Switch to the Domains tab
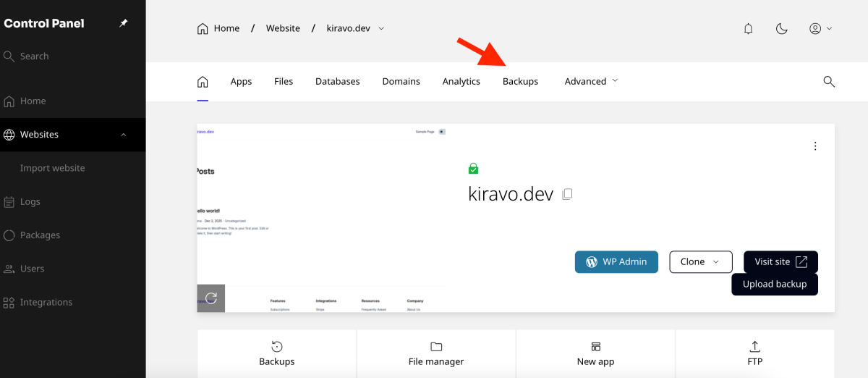Screen dimensions: 868x378 401,81
